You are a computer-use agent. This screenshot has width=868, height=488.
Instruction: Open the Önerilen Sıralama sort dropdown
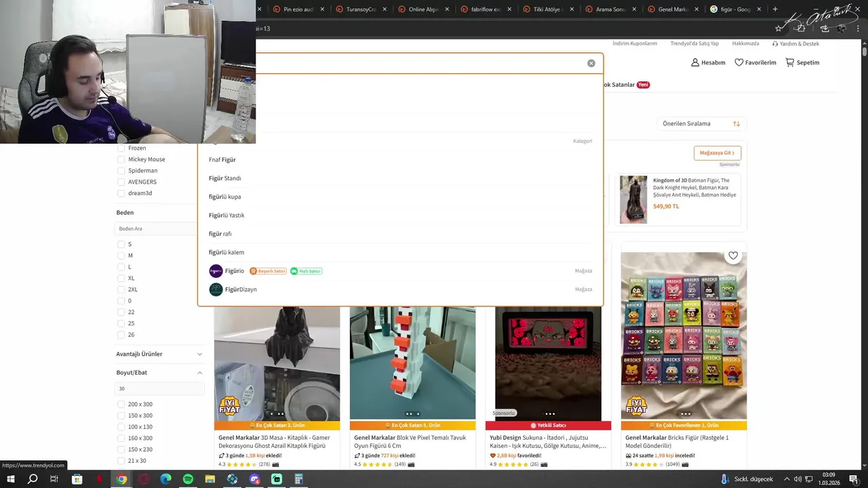tap(702, 124)
